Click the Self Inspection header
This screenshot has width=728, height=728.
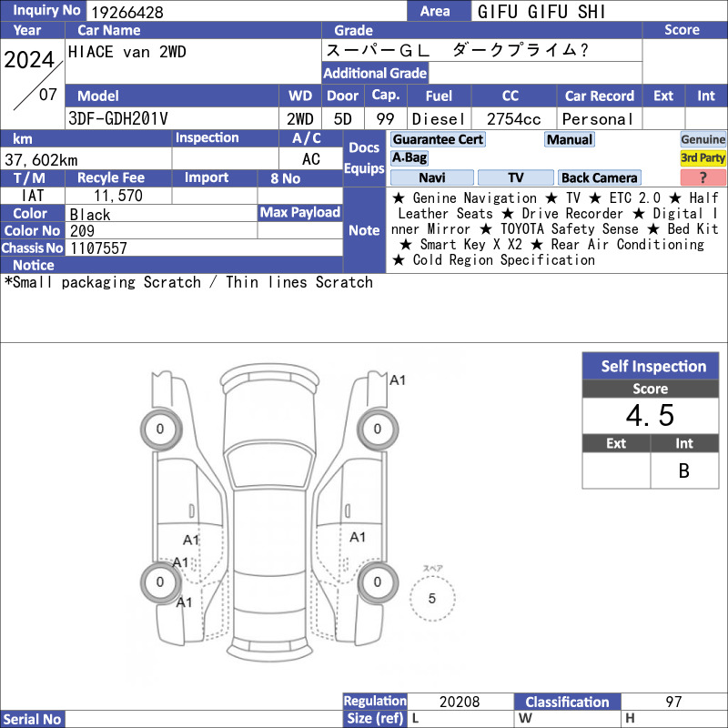(651, 367)
